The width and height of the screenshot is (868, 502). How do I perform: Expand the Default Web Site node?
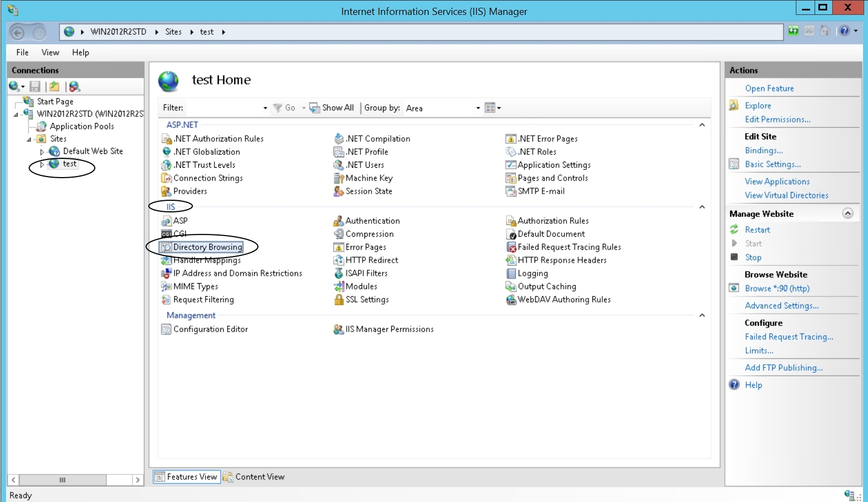(x=42, y=152)
